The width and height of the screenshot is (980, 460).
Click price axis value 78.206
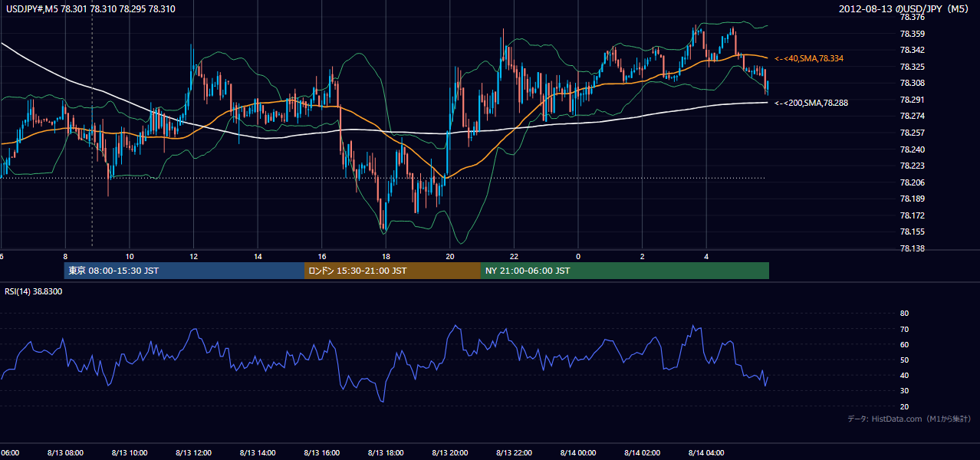click(913, 182)
